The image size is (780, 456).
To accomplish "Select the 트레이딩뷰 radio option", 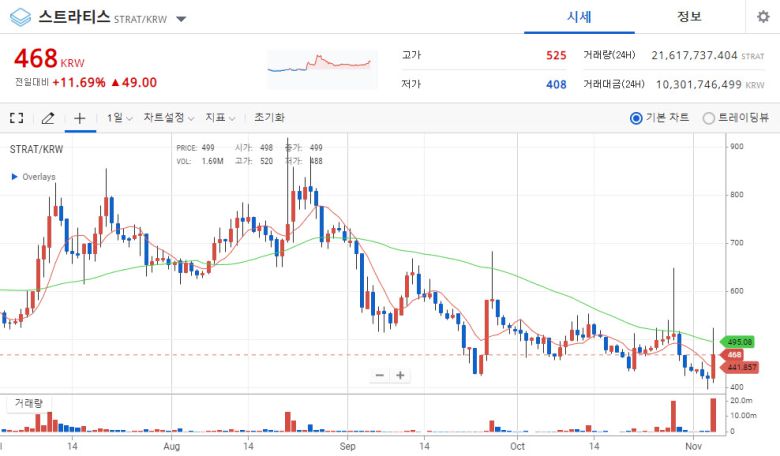I will [709, 118].
